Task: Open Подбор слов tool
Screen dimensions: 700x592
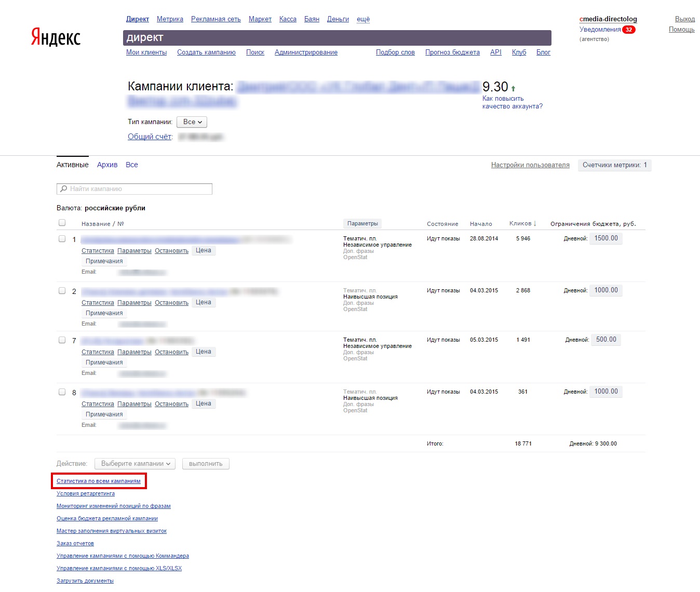Action: [x=395, y=52]
